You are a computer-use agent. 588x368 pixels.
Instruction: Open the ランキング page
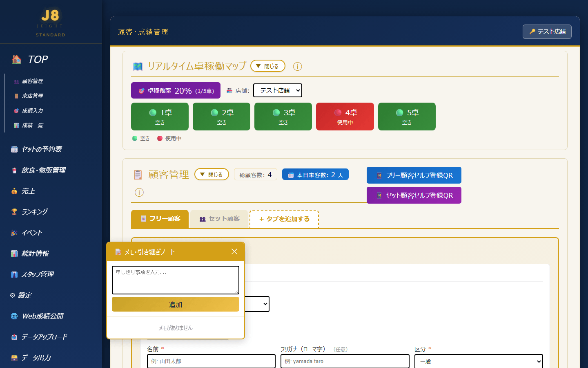(29, 212)
